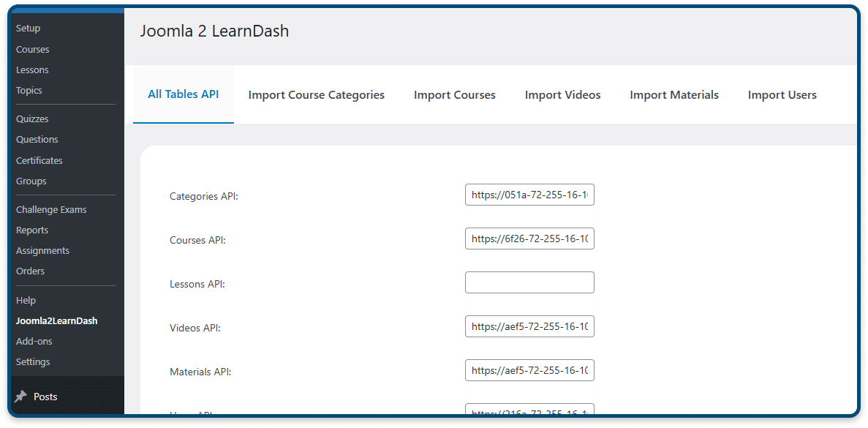Open Setup in the sidebar menu
Image resolution: width=868 pixels, height=428 pixels.
(29, 29)
